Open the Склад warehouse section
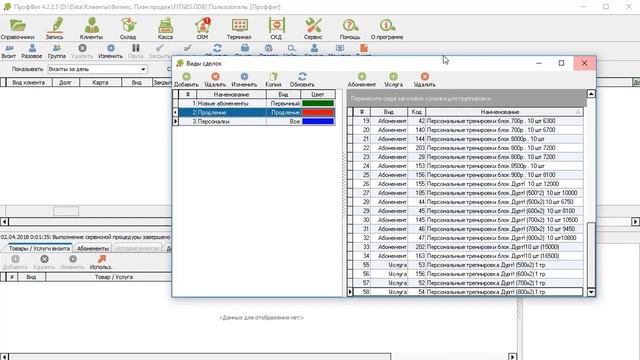Image resolution: width=640 pixels, height=360 pixels. coord(128,29)
